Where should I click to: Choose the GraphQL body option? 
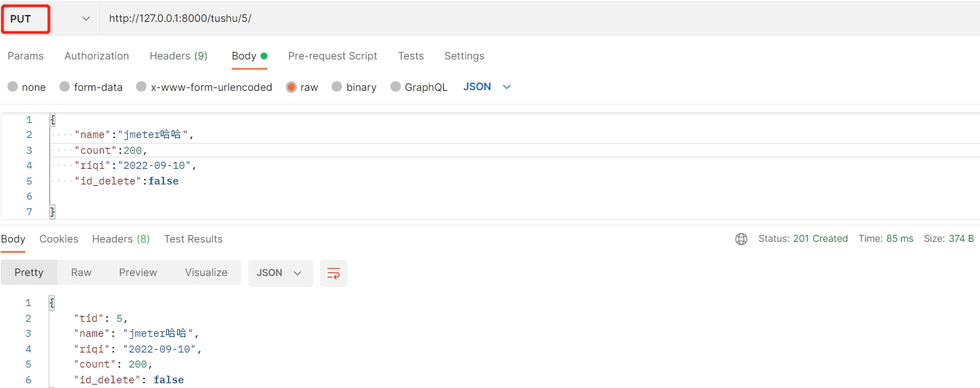click(396, 87)
